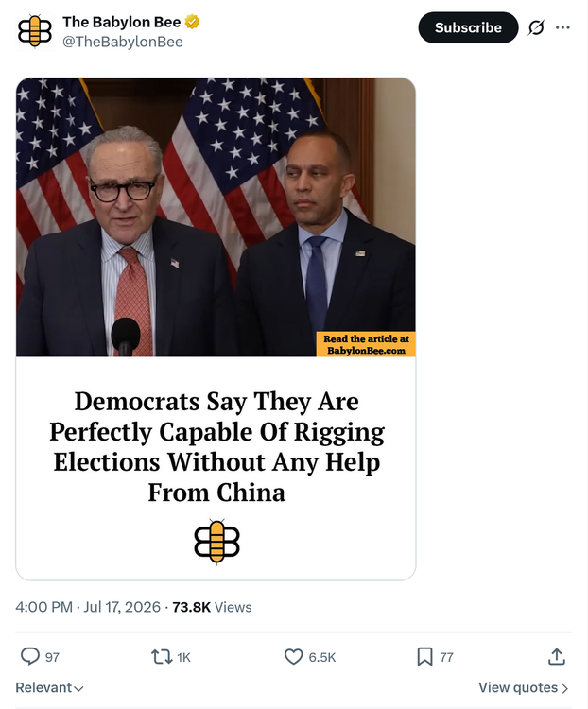The width and height of the screenshot is (588, 709).
Task: Bookmark the post with bookmark icon
Action: pos(424,657)
